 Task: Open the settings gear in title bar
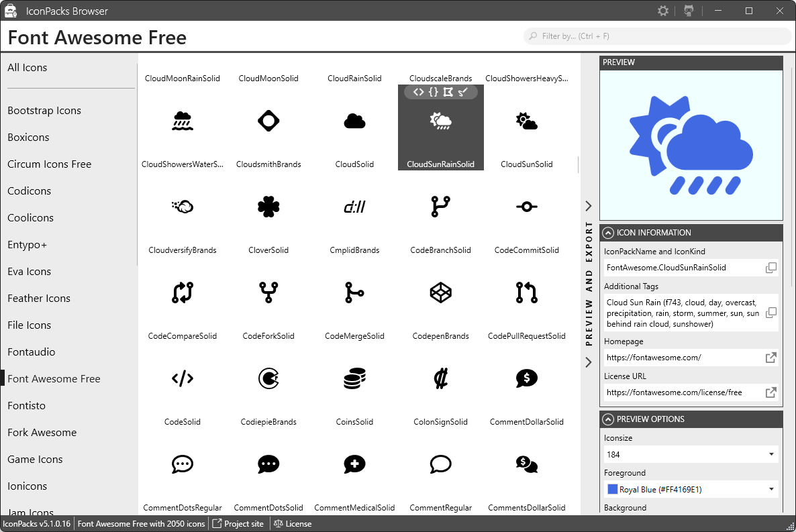pos(662,11)
